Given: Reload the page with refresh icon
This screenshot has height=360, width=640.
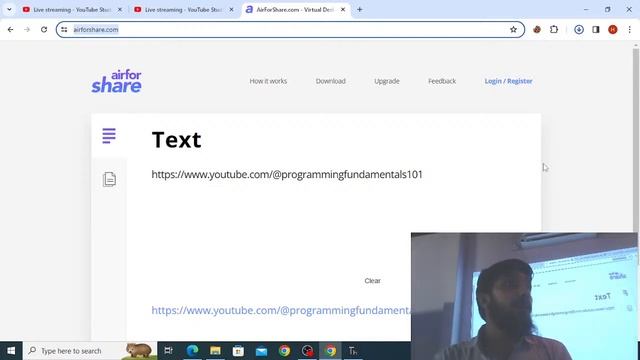Looking at the screenshot, I should tap(44, 29).
